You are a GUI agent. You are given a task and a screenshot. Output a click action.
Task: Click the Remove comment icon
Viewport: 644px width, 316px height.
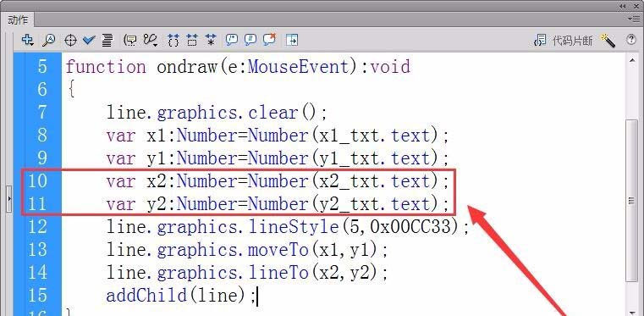[269, 40]
